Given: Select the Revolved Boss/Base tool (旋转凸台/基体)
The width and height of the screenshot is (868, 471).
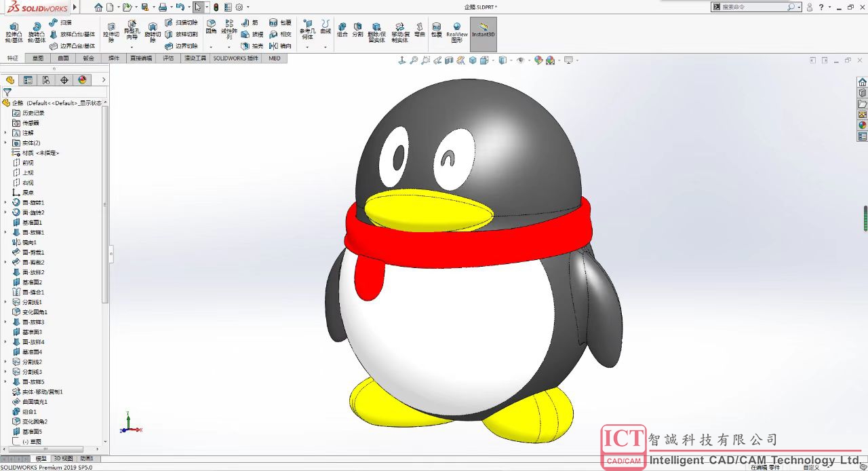Looking at the screenshot, I should pyautogui.click(x=37, y=32).
